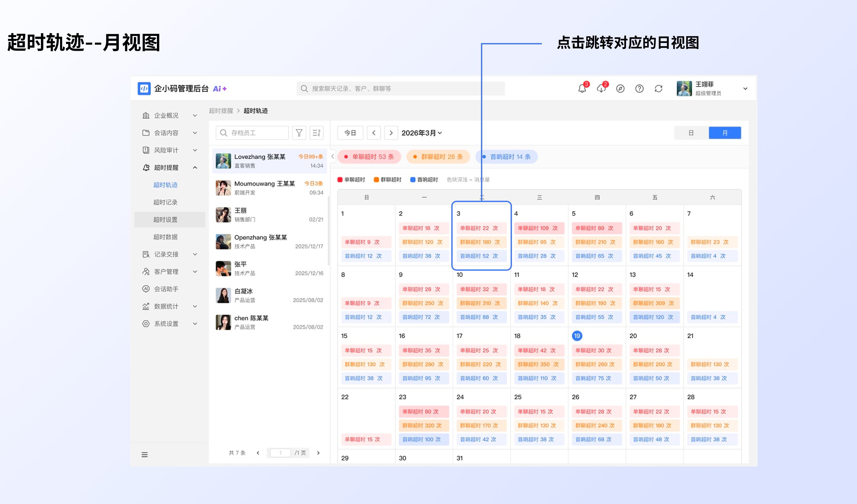The width and height of the screenshot is (857, 504).
Task: Open the notification bell icon
Action: (582, 89)
